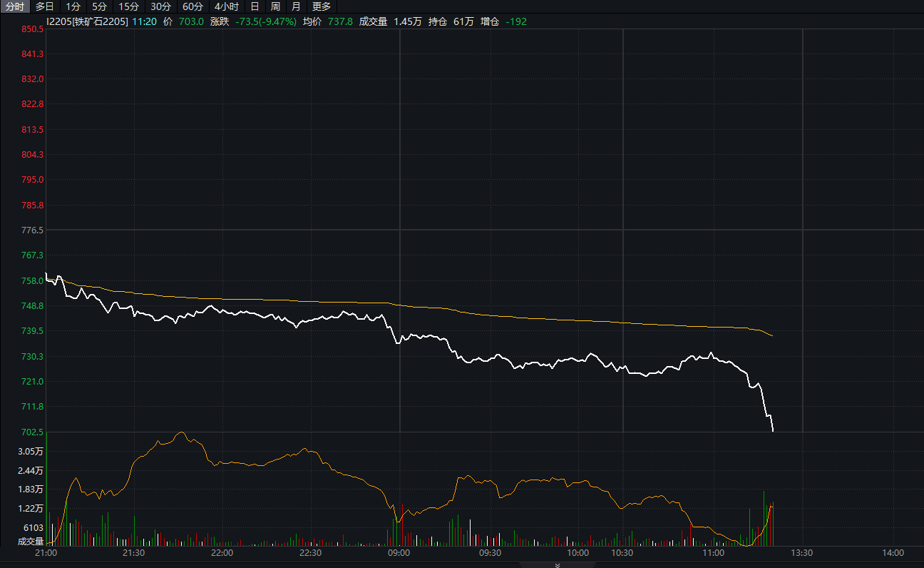The width and height of the screenshot is (924, 568).
Task: Switch to the 15分 interval
Action: pyautogui.click(x=129, y=6)
